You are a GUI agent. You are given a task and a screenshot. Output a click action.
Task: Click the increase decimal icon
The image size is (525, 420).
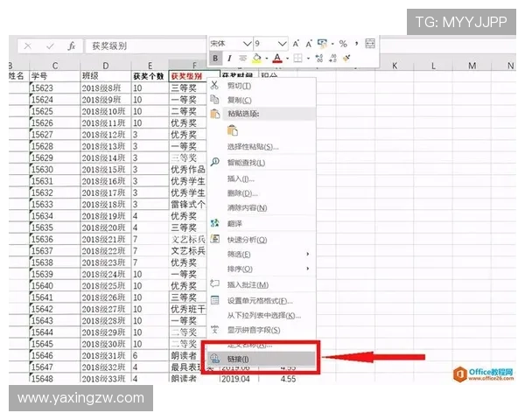click(x=319, y=59)
